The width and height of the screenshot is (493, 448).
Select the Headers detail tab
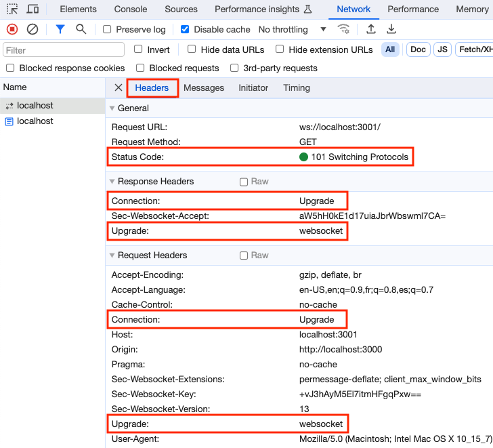tap(152, 88)
